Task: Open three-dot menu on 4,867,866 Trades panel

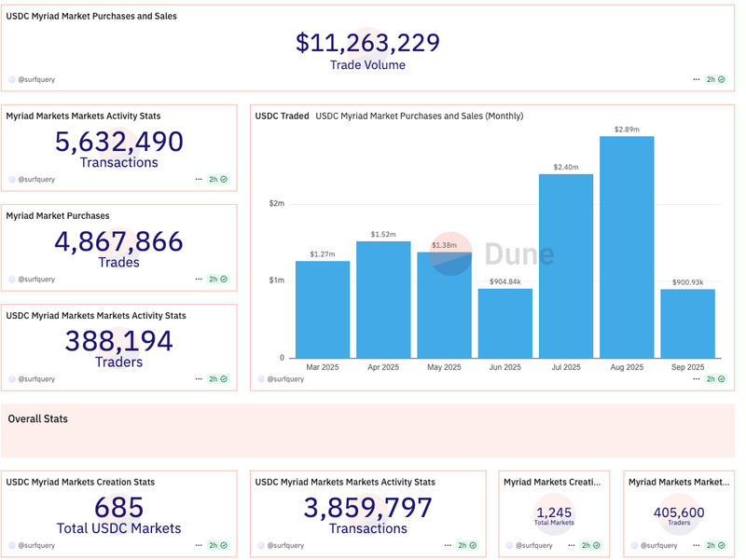Action: (199, 280)
